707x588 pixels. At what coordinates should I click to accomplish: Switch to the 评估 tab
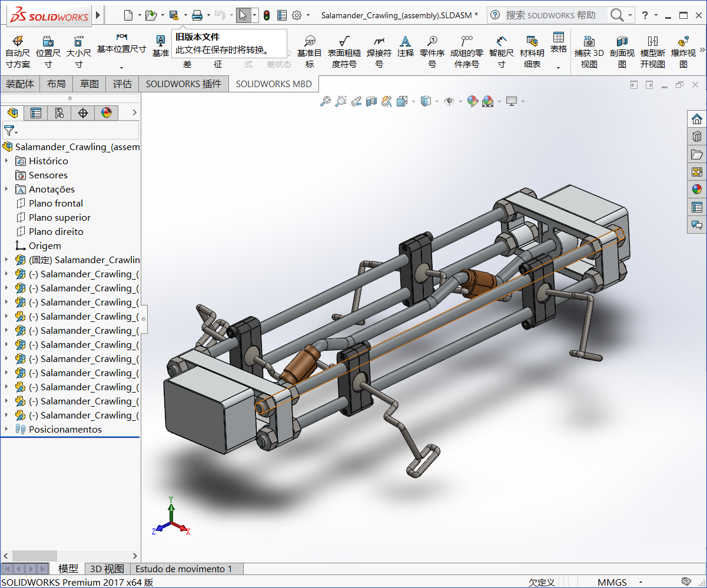pyautogui.click(x=122, y=84)
